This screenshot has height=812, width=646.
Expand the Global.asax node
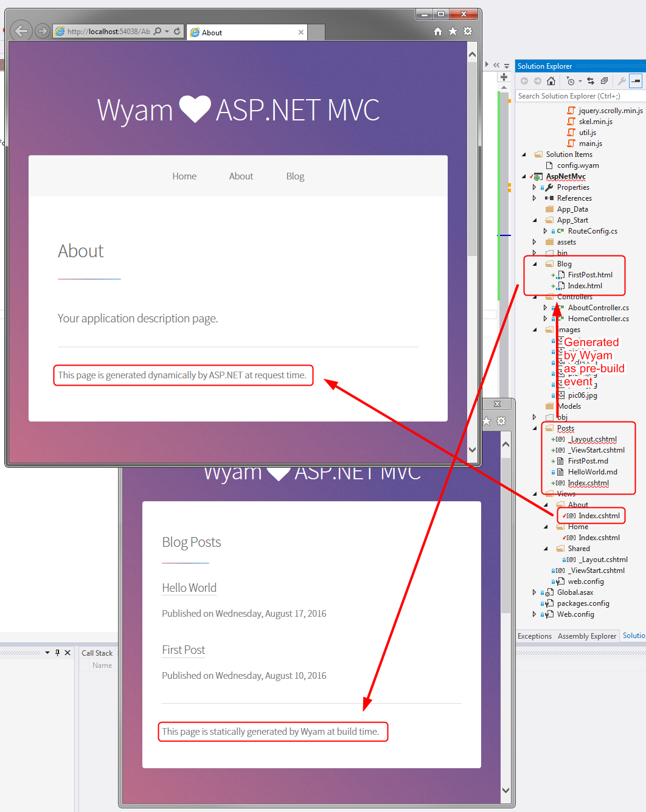535,592
